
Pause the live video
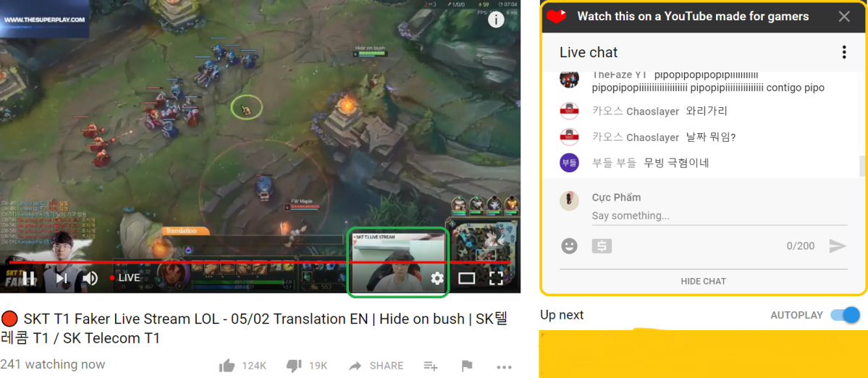(x=28, y=278)
